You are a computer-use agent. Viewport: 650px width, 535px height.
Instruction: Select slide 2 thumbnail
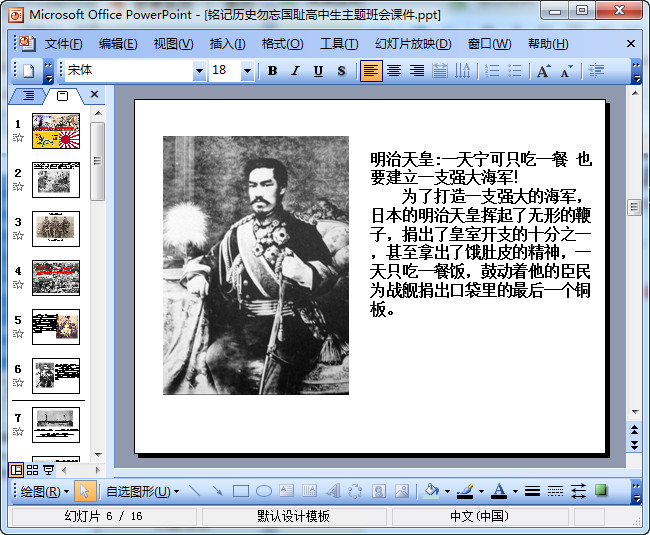[56, 180]
